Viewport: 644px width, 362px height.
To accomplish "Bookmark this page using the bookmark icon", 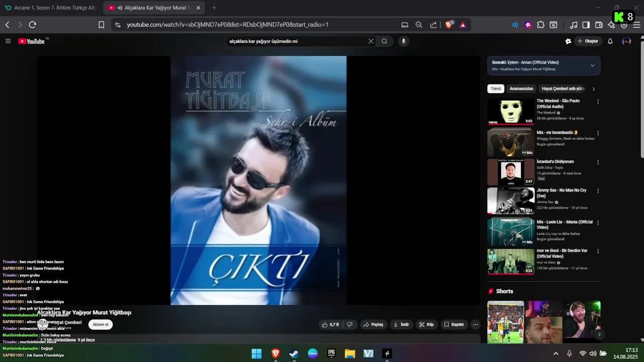I will pyautogui.click(x=101, y=25).
